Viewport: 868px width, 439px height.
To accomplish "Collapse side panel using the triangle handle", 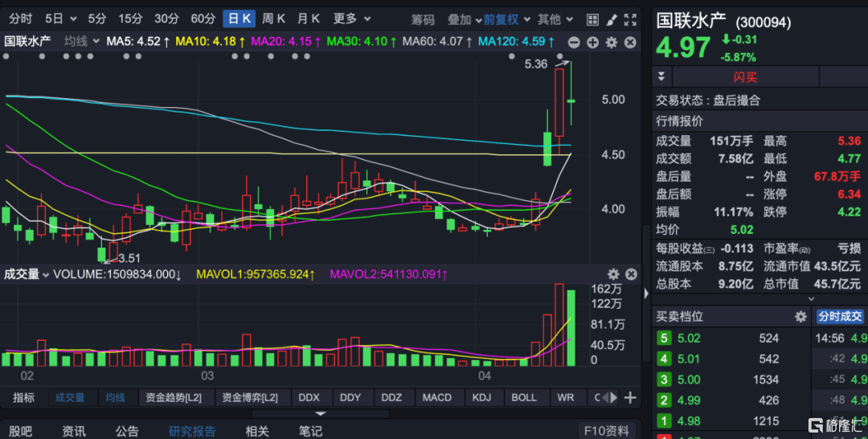I will [x=646, y=293].
